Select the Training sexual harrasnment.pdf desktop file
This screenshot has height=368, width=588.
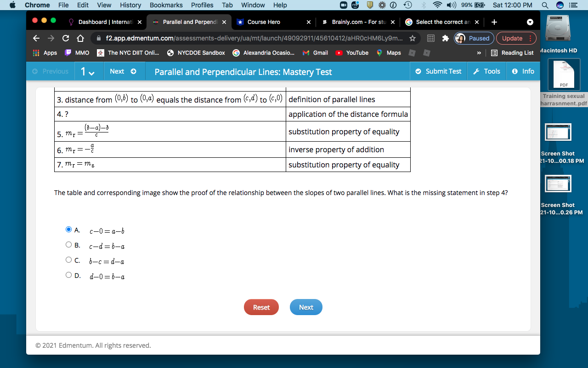565,83
